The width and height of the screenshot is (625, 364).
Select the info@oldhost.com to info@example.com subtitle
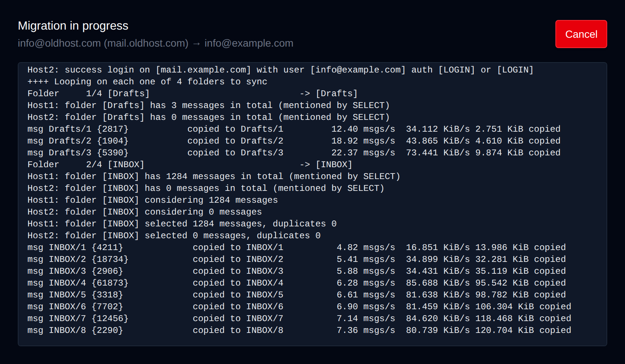click(156, 43)
